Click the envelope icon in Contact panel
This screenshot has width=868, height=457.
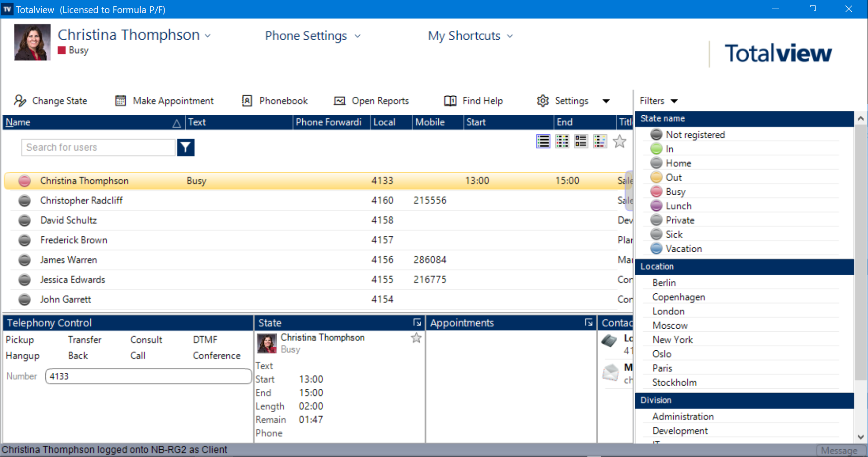pyautogui.click(x=610, y=372)
